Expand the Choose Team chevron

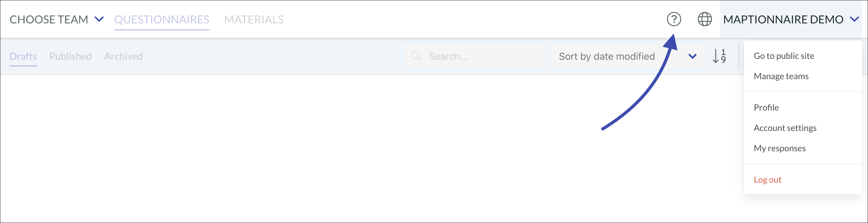pyautogui.click(x=99, y=19)
